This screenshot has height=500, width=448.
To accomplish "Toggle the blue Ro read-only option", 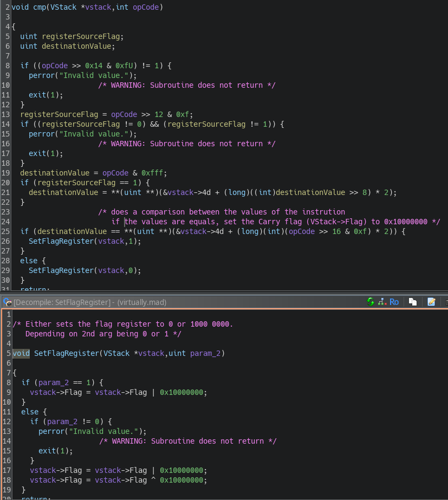I will coord(394,302).
